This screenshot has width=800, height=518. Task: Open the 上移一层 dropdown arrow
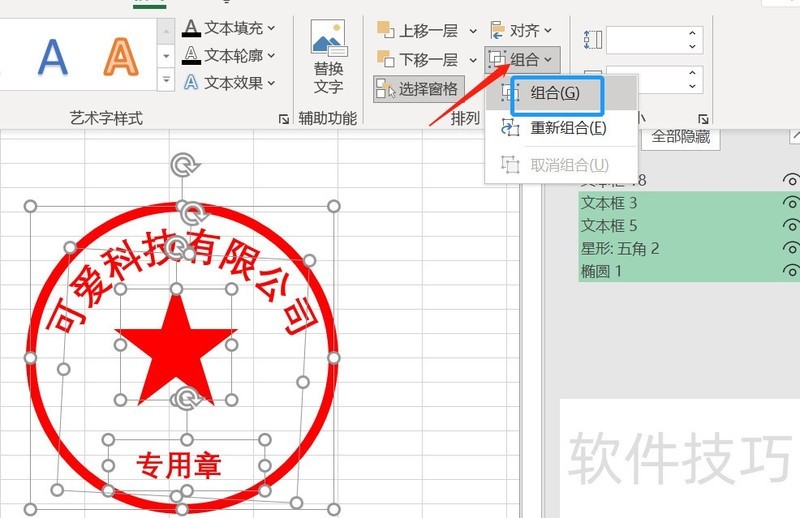pos(473,31)
